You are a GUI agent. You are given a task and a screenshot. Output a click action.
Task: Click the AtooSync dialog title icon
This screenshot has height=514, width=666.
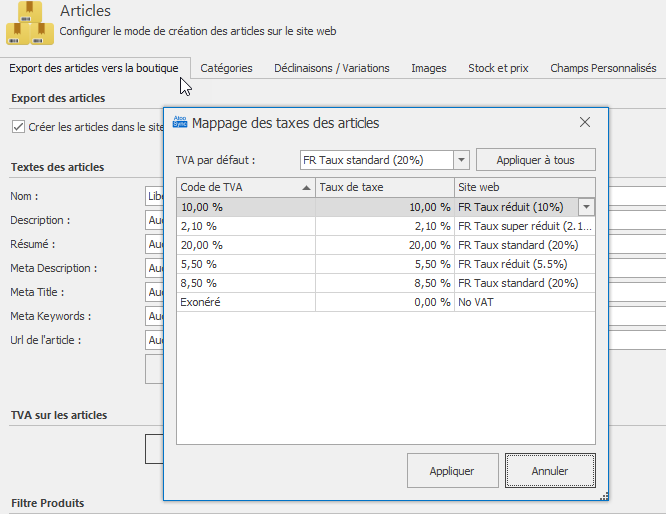[180, 122]
